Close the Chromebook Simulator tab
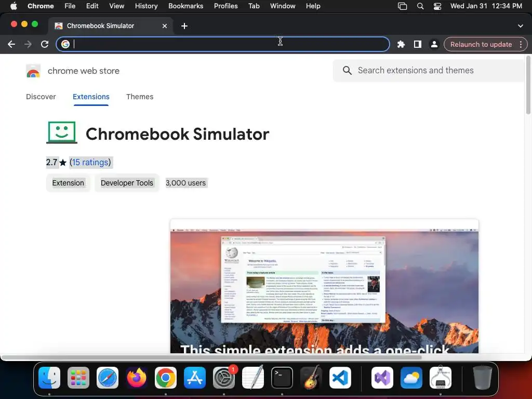Viewport: 532px width, 399px height. (165, 26)
